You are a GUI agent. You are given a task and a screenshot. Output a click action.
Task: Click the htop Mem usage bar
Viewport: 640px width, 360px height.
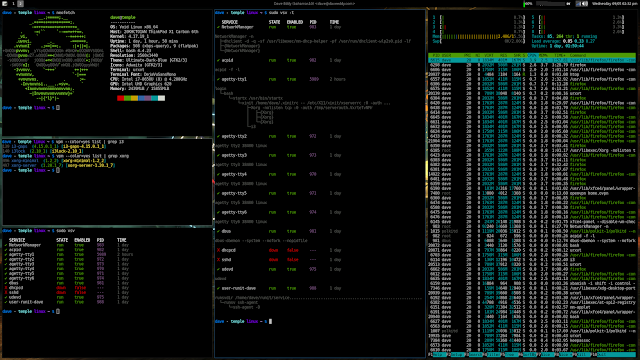click(478, 36)
